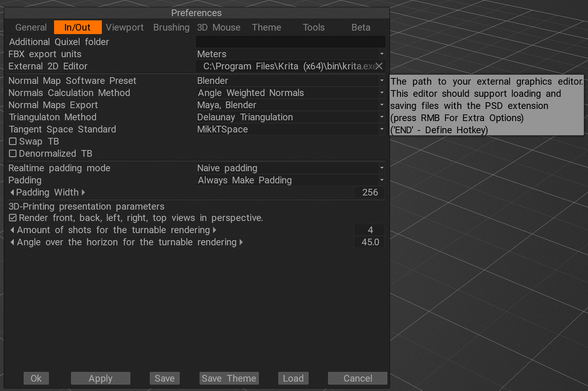Switch to the Theme tab
588x391 pixels.
click(x=266, y=27)
